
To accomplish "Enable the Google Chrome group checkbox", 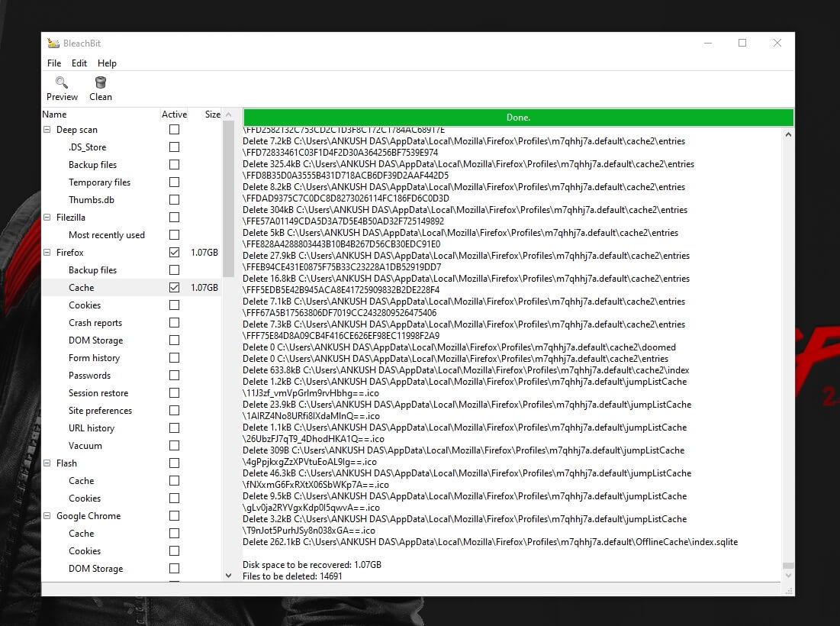I will (x=174, y=515).
